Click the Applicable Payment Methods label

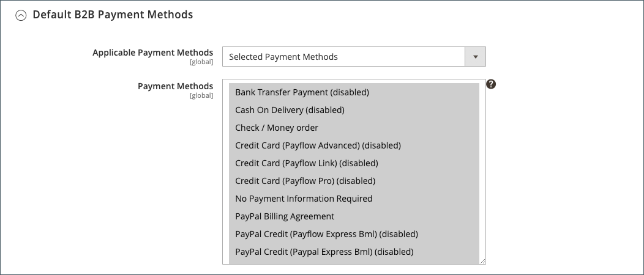coord(153,53)
